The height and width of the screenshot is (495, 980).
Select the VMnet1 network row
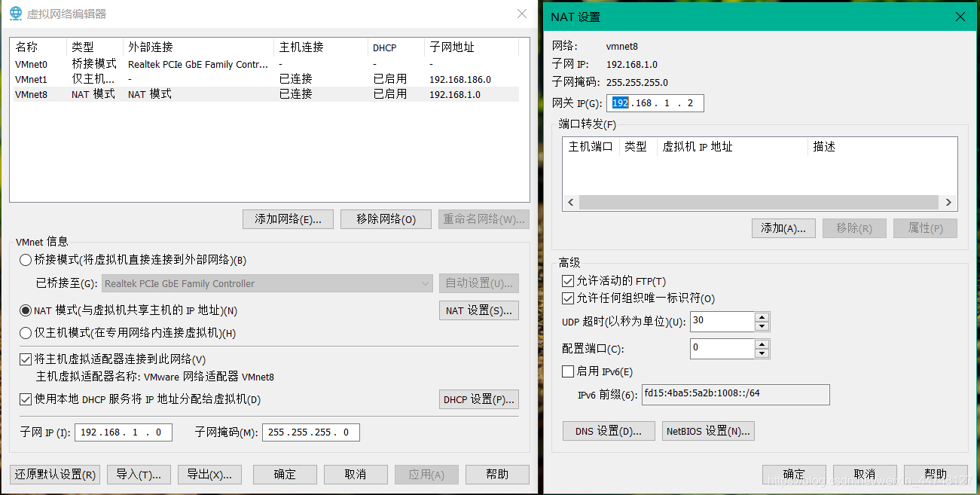tap(265, 79)
